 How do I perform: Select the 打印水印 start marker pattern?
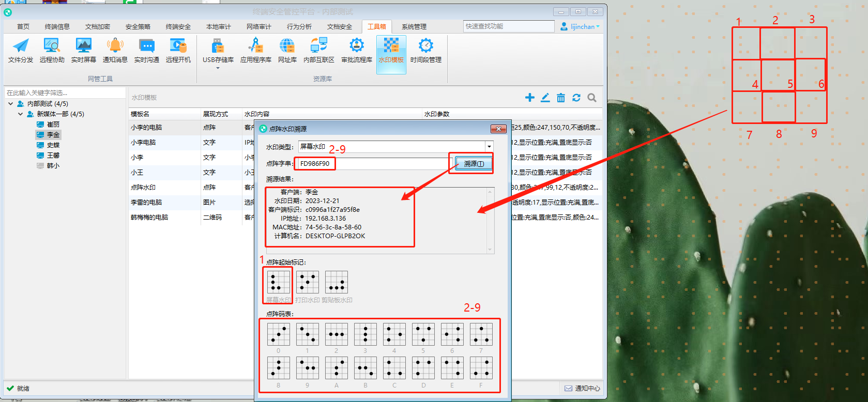click(308, 282)
